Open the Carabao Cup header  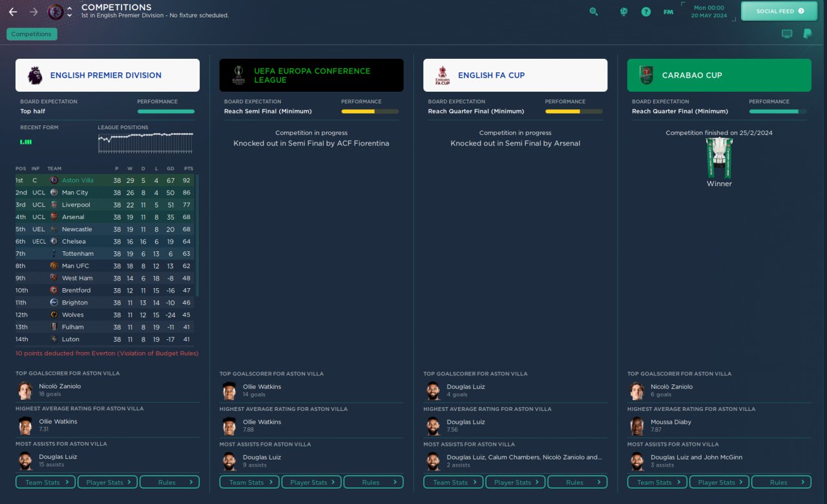719,75
